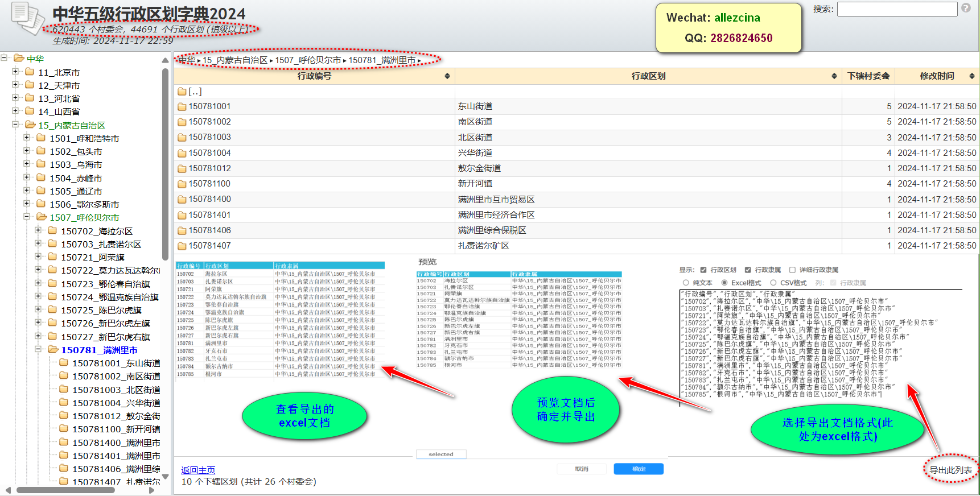Screen dimensions: 980x496
Task: Uncheck the 行政区划 display checkbox
Action: (703, 270)
